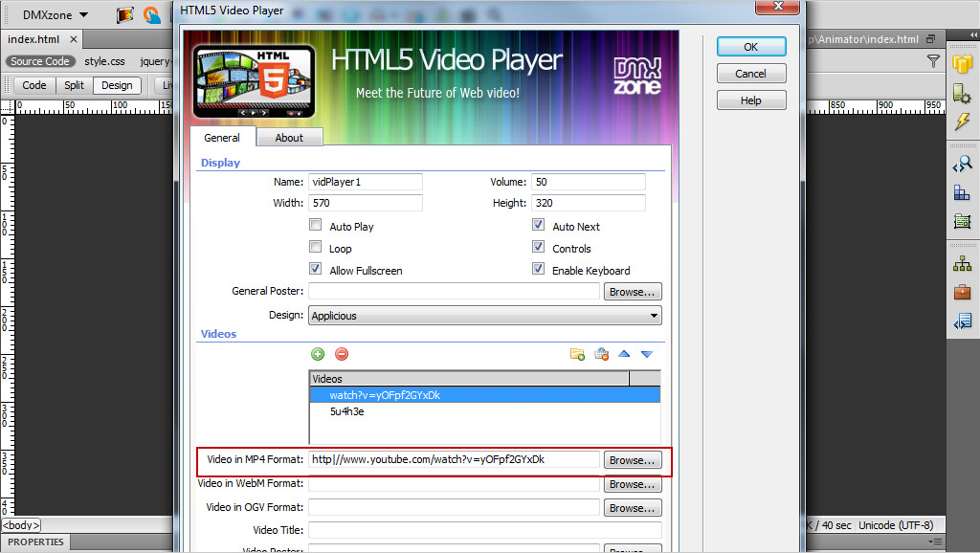Viewport: 980px width, 553px height.
Task: Browse for the WebM format video
Action: pos(633,484)
